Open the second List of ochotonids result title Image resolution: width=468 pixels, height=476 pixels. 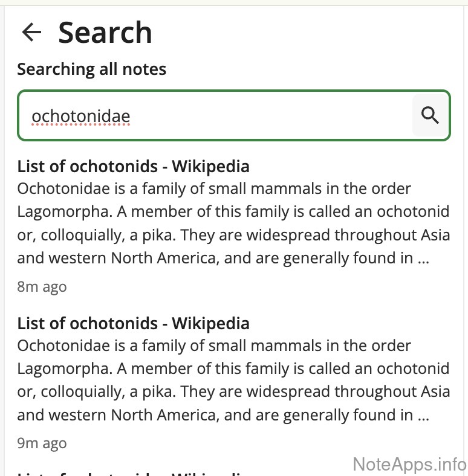[133, 323]
